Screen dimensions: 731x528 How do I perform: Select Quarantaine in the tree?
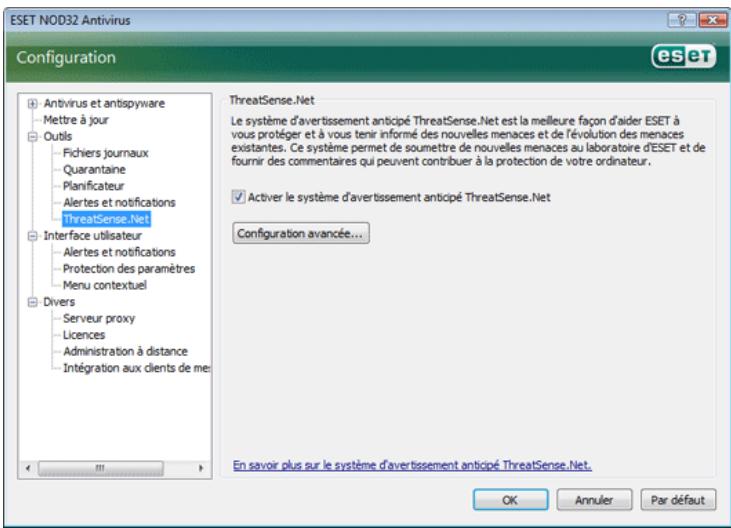[94, 170]
